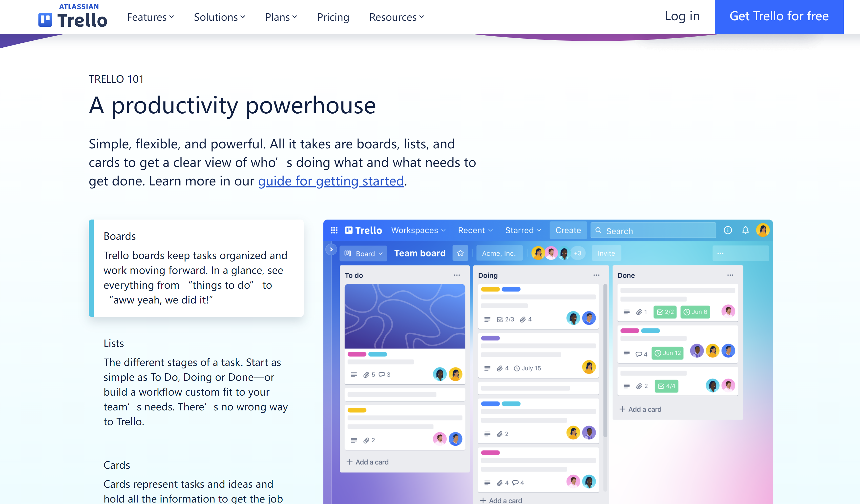The width and height of the screenshot is (860, 504).
Task: Click the Get Trello for free button
Action: [x=779, y=17]
